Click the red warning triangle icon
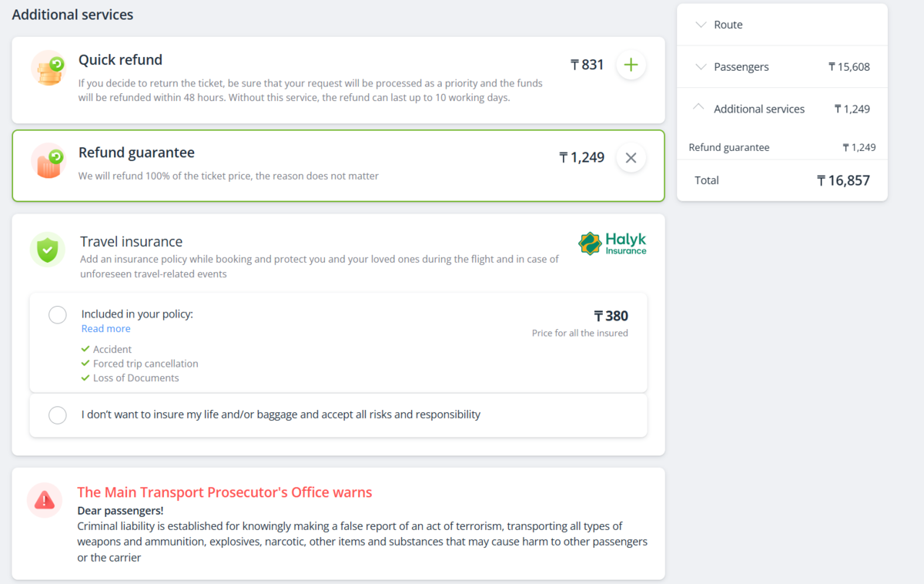The height and width of the screenshot is (584, 924). click(x=45, y=500)
